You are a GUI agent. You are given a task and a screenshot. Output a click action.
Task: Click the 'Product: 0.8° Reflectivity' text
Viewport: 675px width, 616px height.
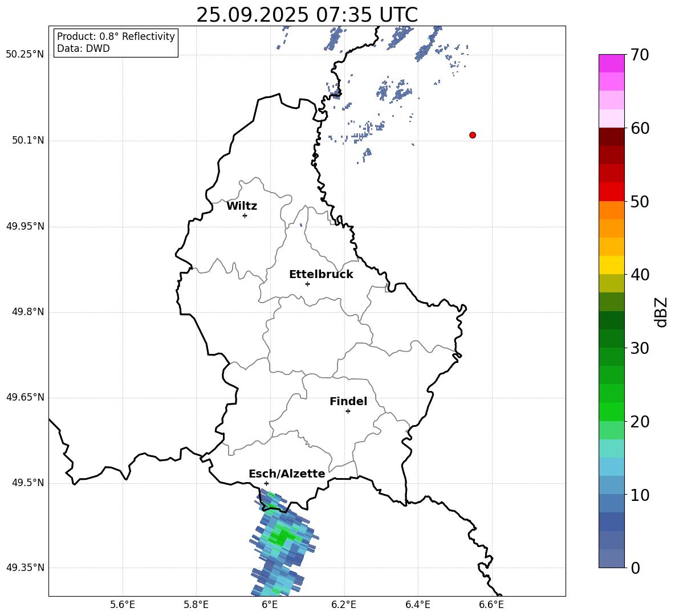click(116, 36)
